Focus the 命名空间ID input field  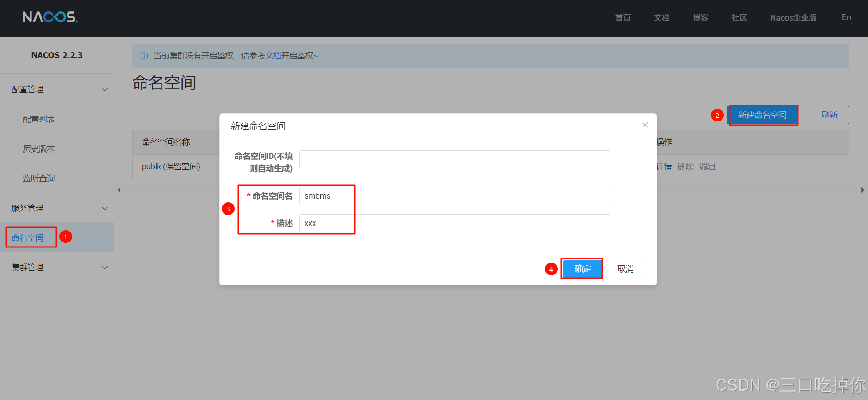click(455, 159)
